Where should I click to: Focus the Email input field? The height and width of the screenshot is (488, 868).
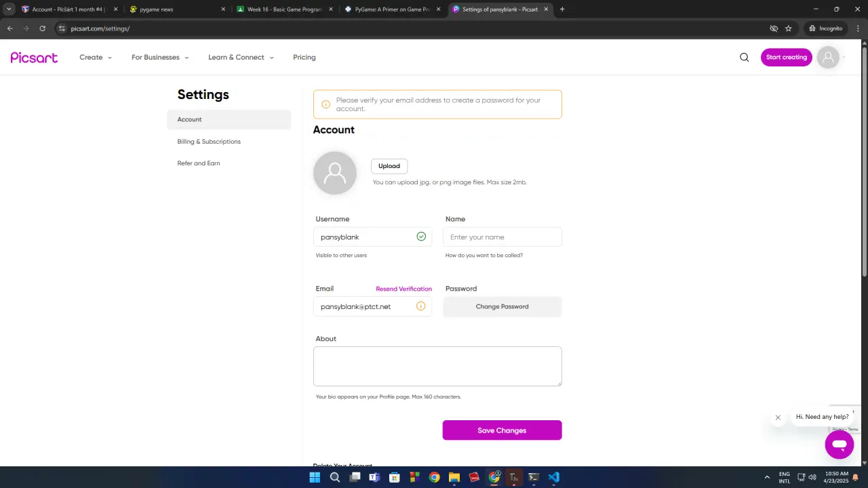tap(372, 306)
